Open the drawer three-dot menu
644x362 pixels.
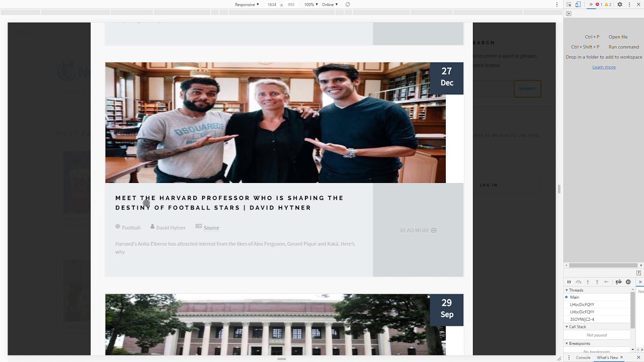[569, 357]
